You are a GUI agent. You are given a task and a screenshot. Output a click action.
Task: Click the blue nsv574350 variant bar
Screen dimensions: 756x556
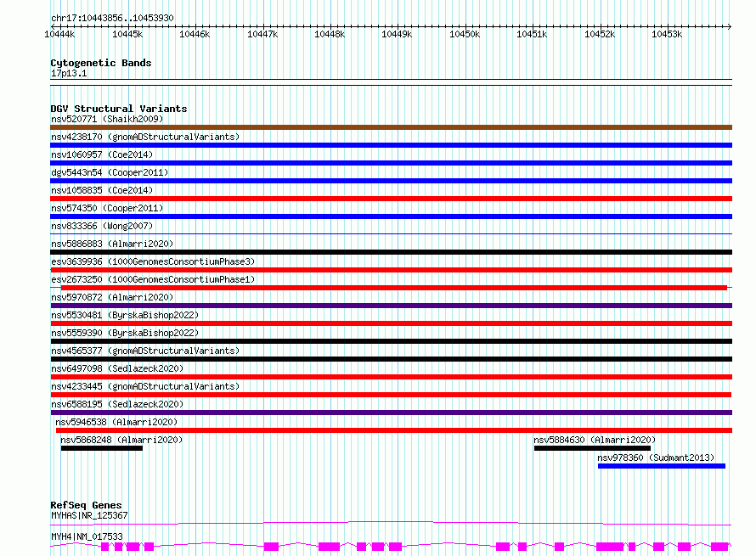(391, 216)
